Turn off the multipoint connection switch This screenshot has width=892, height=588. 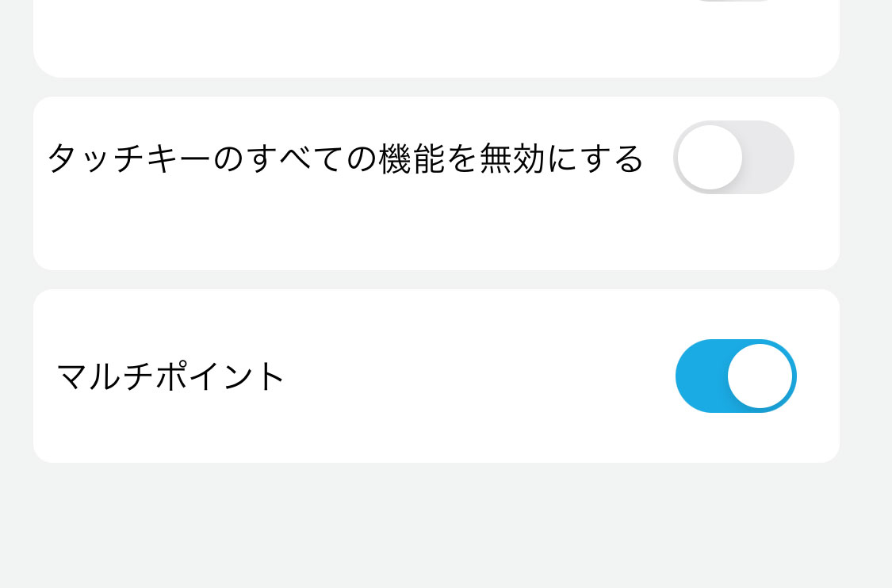(x=735, y=376)
